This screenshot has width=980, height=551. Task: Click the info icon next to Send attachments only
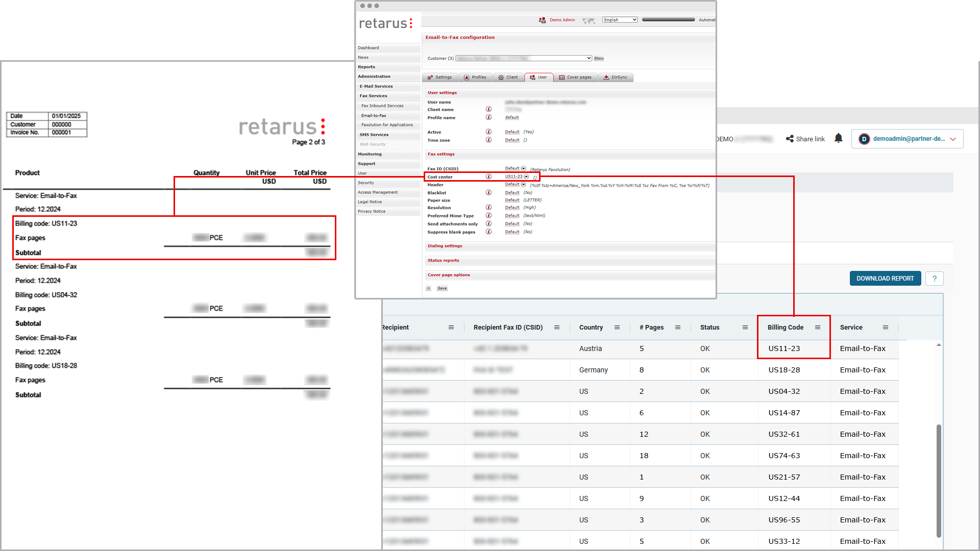[x=488, y=223]
